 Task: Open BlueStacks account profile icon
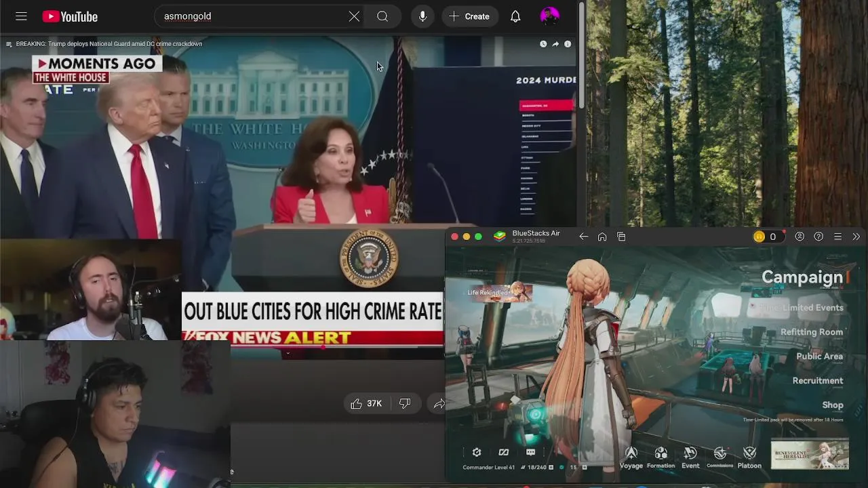(800, 237)
